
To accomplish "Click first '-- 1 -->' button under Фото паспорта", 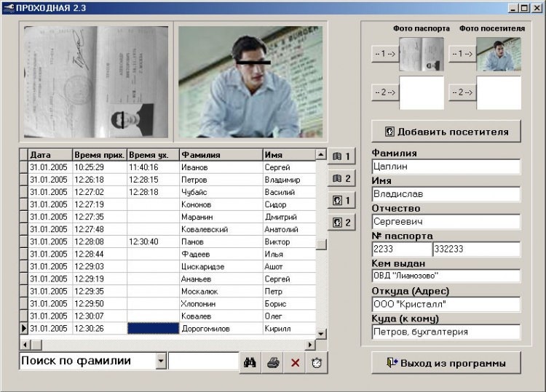I will tap(385, 54).
